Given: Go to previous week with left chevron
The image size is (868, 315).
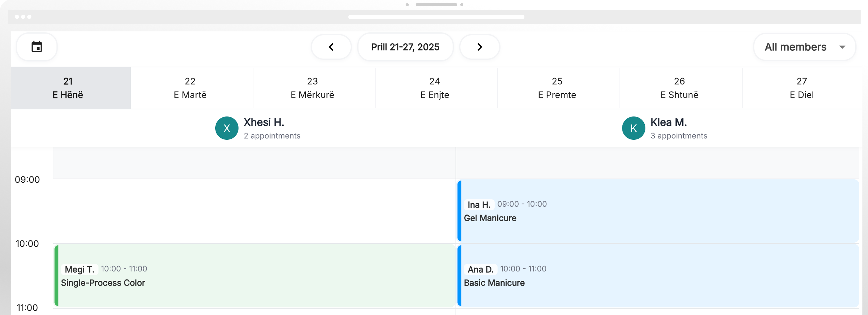Looking at the screenshot, I should (331, 47).
